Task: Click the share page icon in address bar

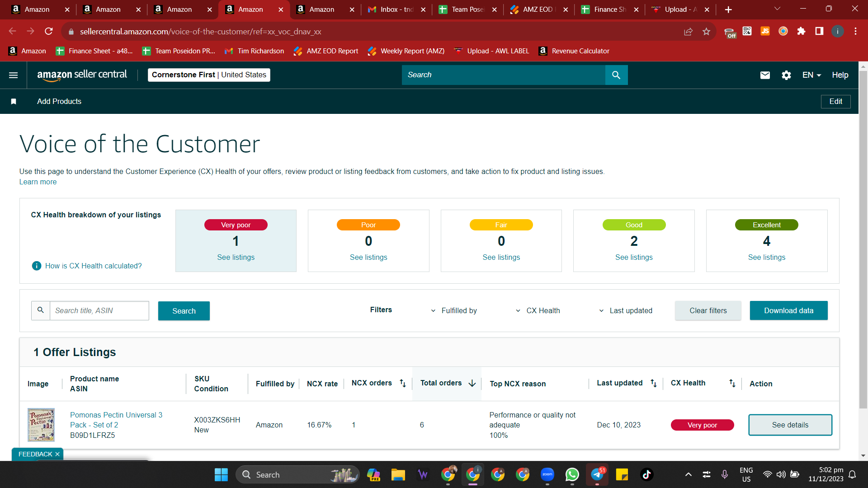Action: point(688,31)
